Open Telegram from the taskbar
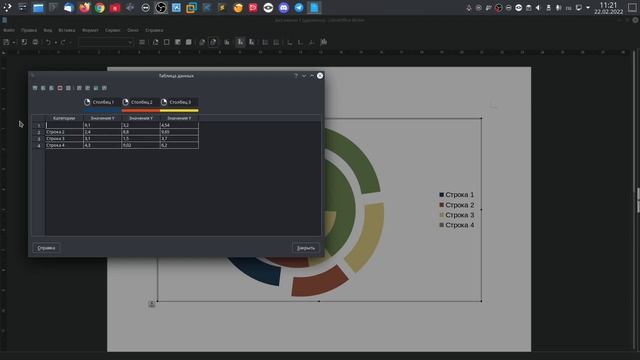 click(299, 8)
